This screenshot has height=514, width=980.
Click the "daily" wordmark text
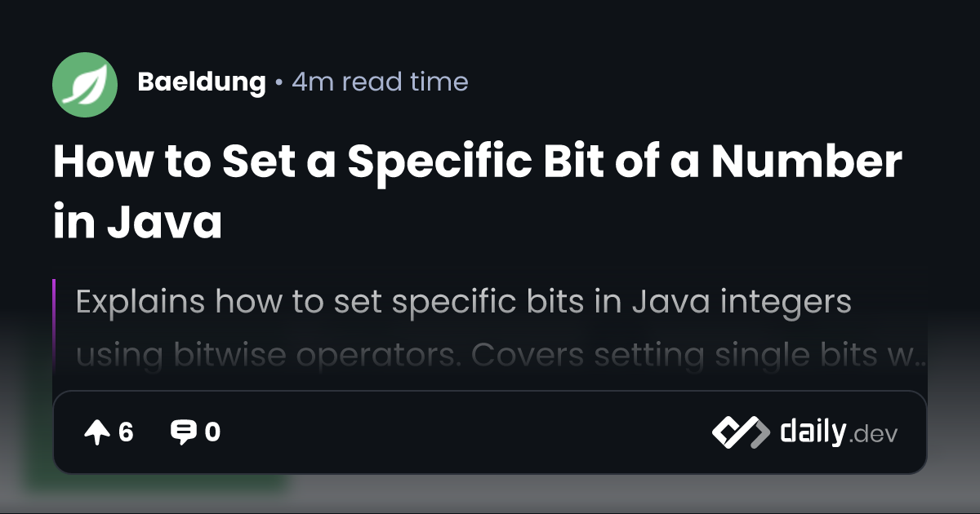point(812,432)
